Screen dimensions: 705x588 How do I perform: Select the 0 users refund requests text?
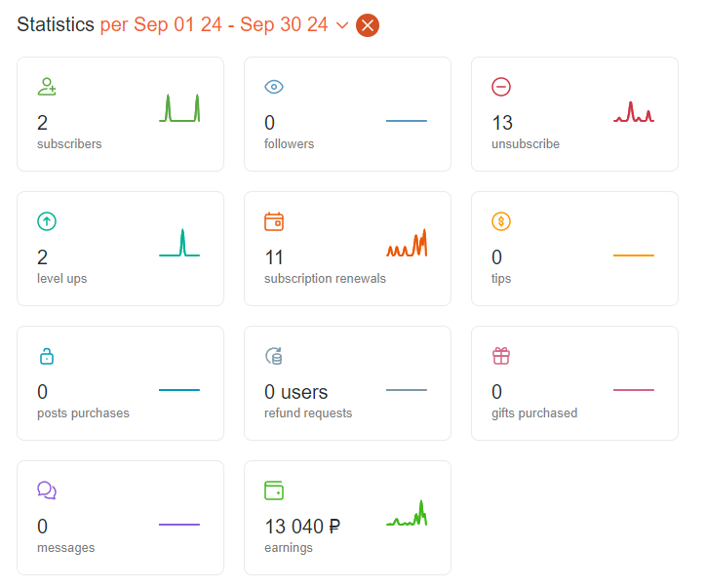295,392
